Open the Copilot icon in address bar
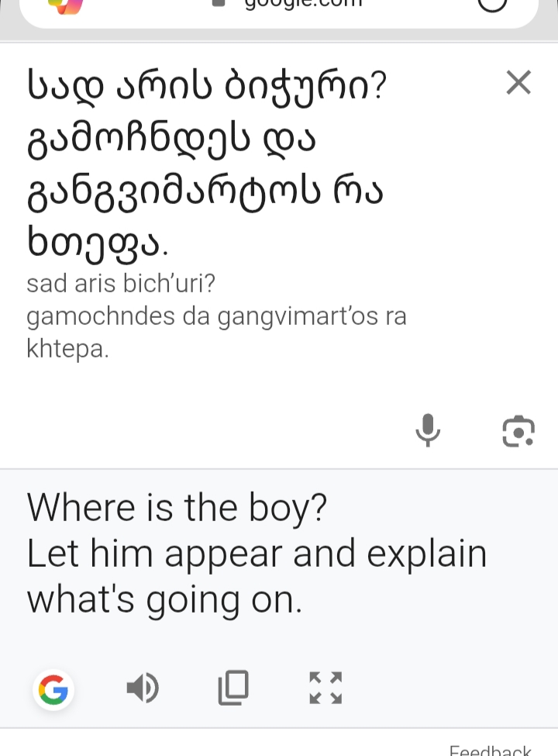The image size is (558, 756). 65,4
